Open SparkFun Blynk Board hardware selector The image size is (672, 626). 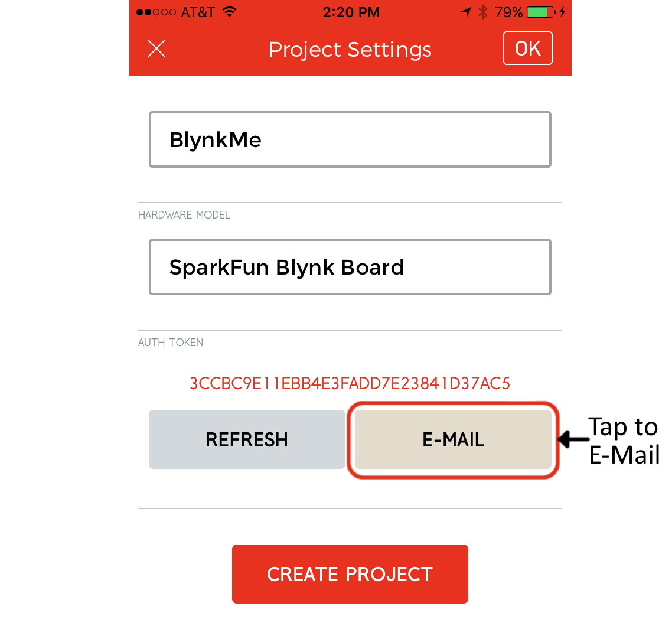(x=350, y=267)
